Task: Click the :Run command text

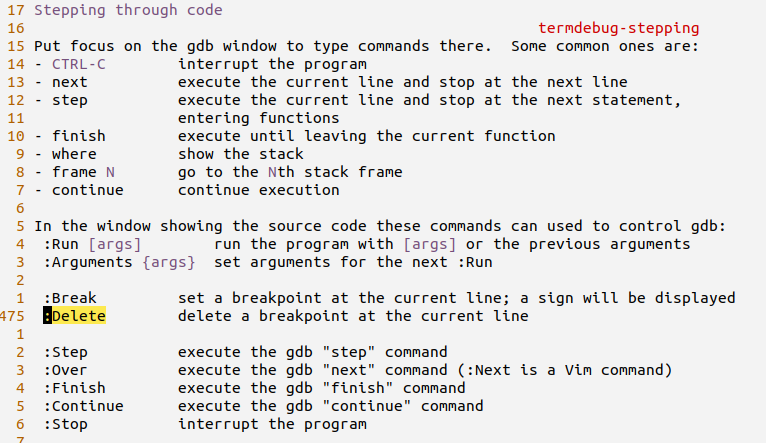Action: tap(61, 244)
